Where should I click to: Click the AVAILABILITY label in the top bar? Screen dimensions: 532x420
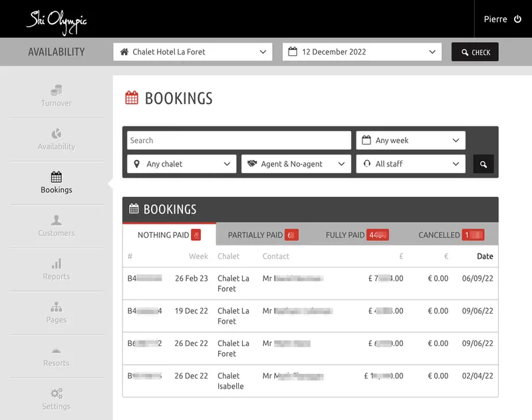click(x=57, y=52)
